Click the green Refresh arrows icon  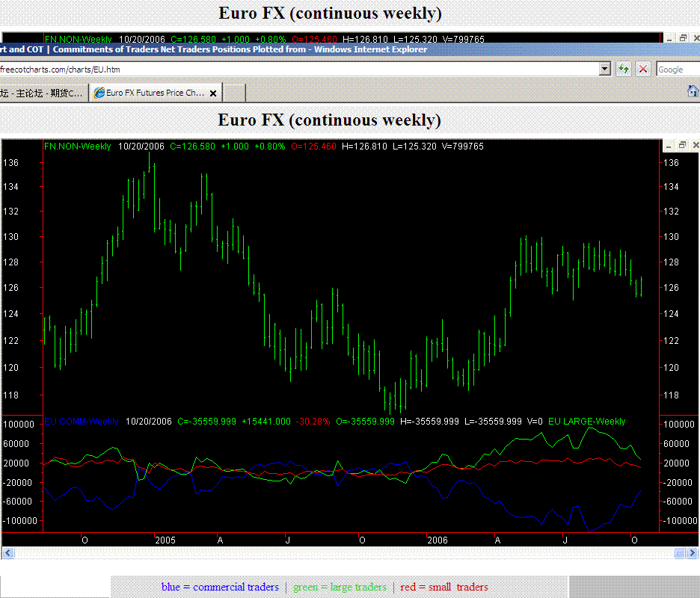pos(624,70)
